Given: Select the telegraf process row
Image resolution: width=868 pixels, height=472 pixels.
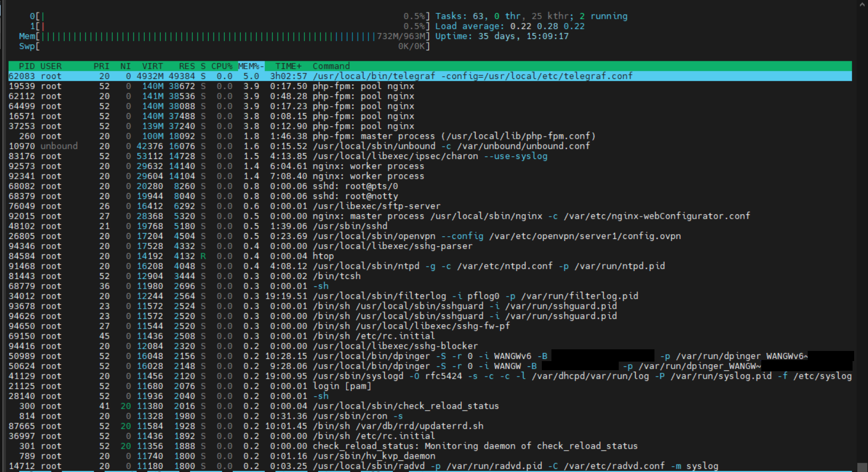Looking at the screenshot, I should (430, 76).
